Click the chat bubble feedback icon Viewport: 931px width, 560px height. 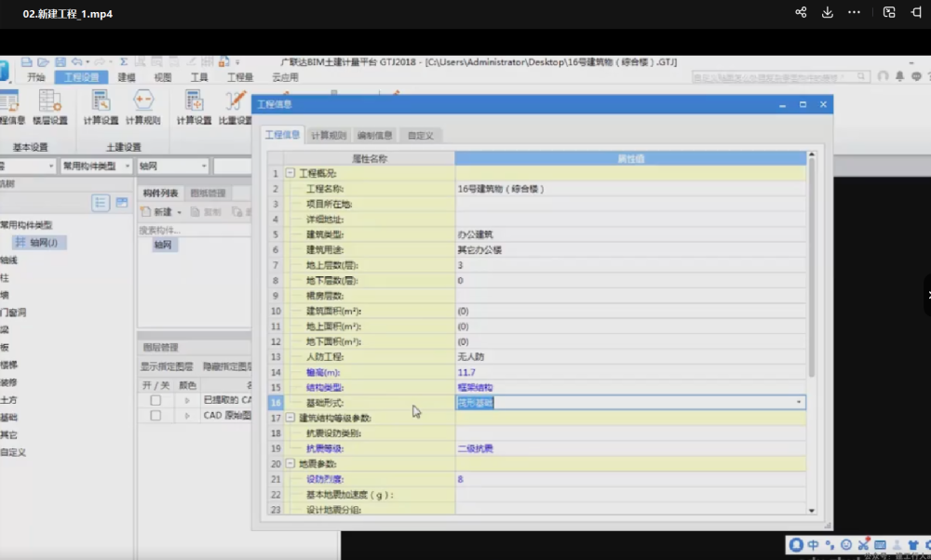click(x=916, y=76)
